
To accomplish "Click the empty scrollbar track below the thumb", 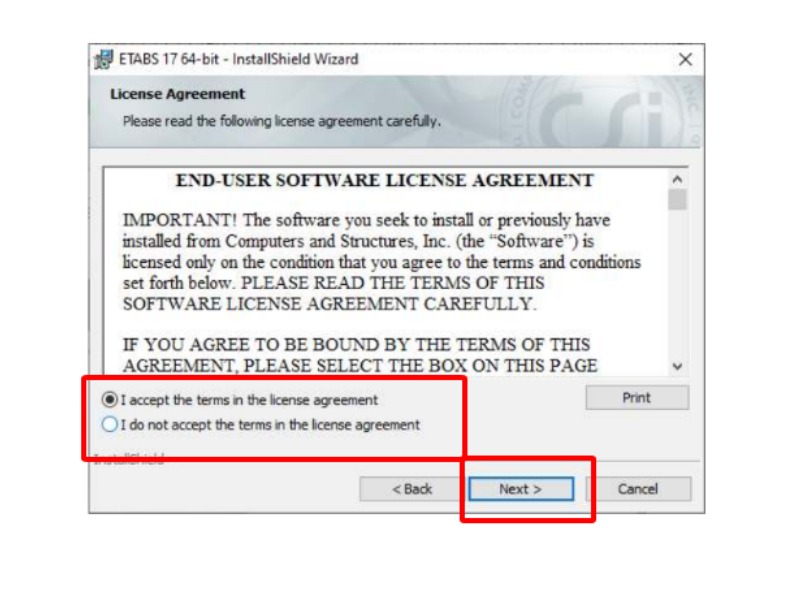I will coord(678,284).
